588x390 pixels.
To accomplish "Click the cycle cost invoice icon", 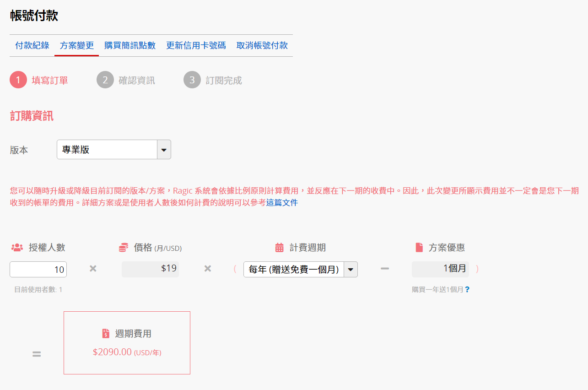I will tap(106, 334).
